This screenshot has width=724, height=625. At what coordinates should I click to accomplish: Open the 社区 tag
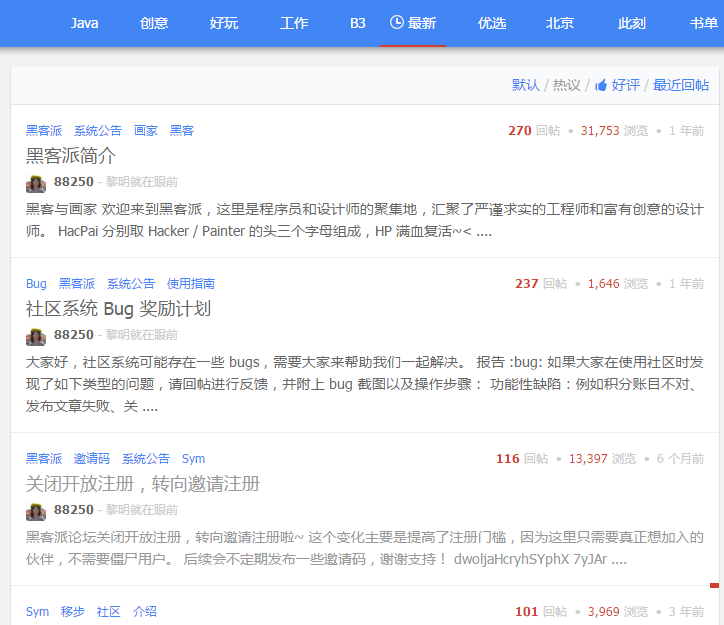(x=109, y=612)
